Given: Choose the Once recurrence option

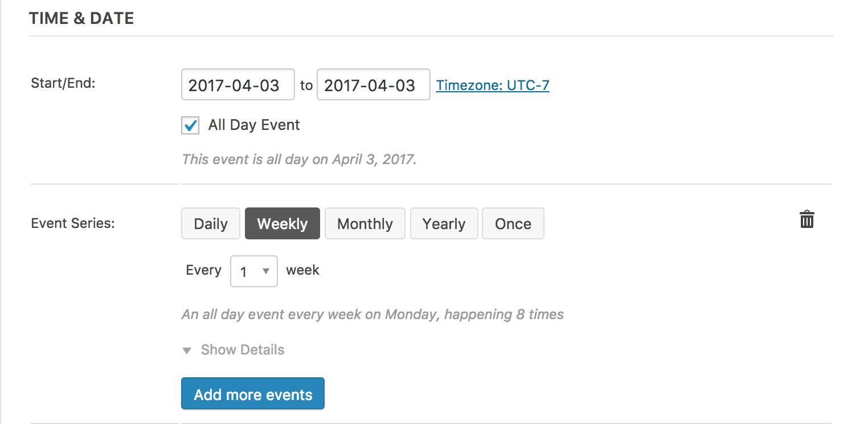Looking at the screenshot, I should [x=513, y=223].
